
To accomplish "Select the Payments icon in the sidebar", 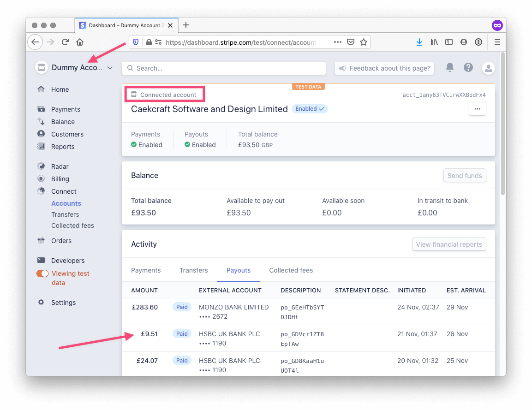I will point(42,109).
